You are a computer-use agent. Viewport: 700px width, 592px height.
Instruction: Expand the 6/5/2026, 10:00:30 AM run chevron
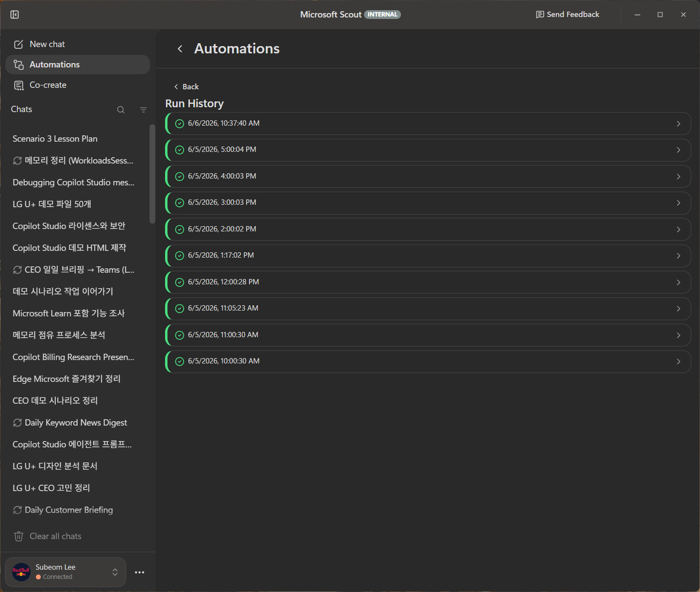coord(679,362)
